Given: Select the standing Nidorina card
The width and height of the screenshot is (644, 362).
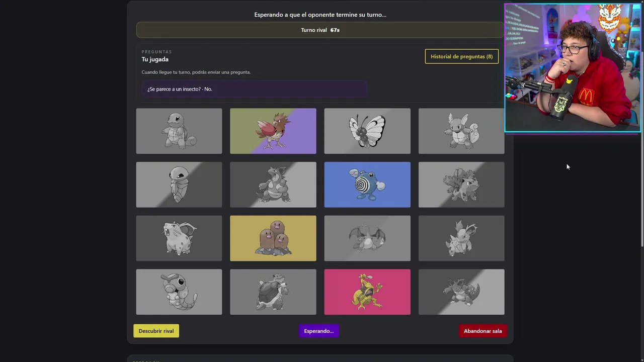Looking at the screenshot, I should [461, 238].
